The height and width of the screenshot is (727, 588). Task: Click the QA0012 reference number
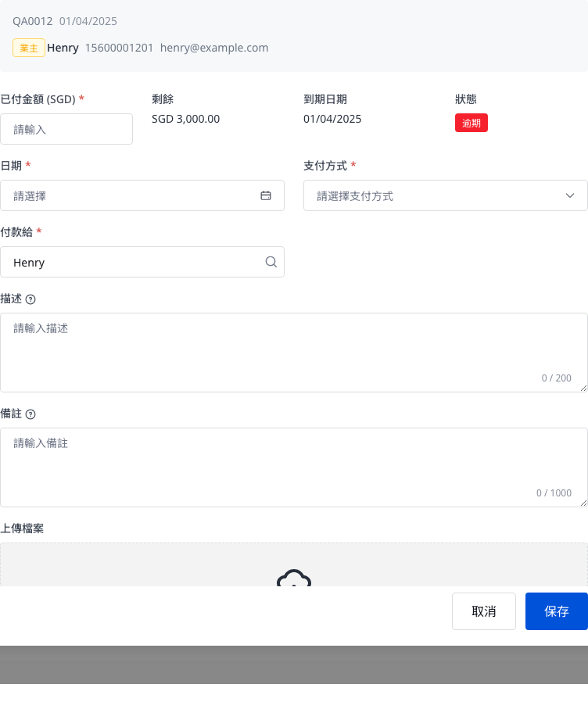tap(33, 21)
